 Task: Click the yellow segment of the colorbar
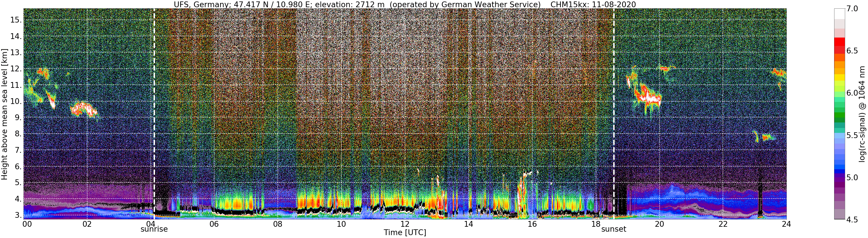click(x=839, y=78)
